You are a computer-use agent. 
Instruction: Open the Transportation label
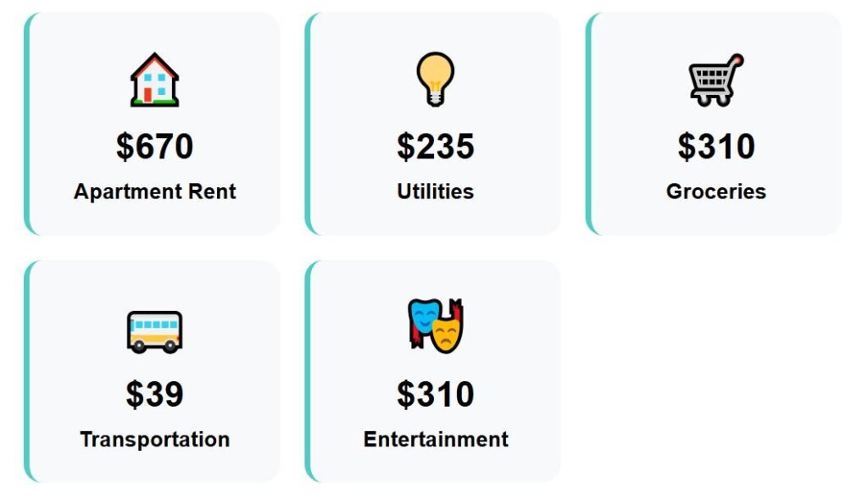click(x=154, y=440)
